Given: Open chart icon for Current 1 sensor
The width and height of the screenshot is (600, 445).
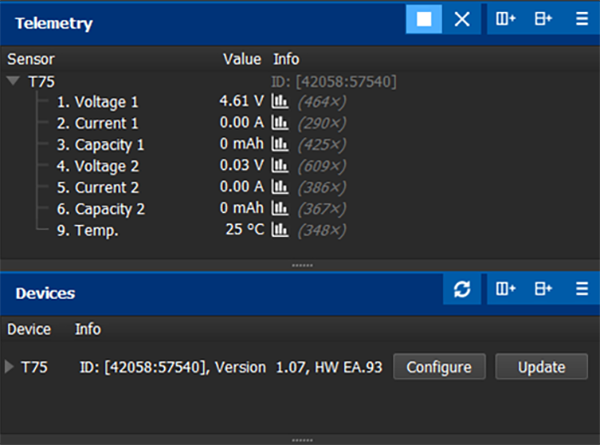Looking at the screenshot, I should click(280, 123).
